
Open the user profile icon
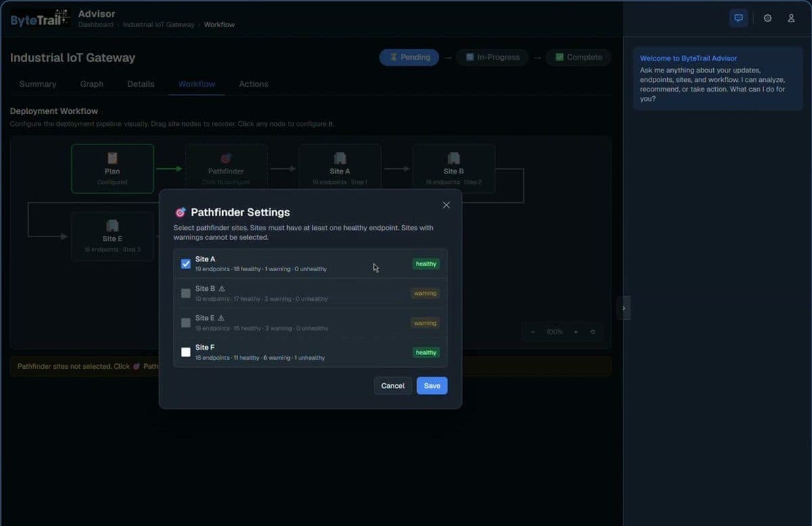[x=791, y=18]
